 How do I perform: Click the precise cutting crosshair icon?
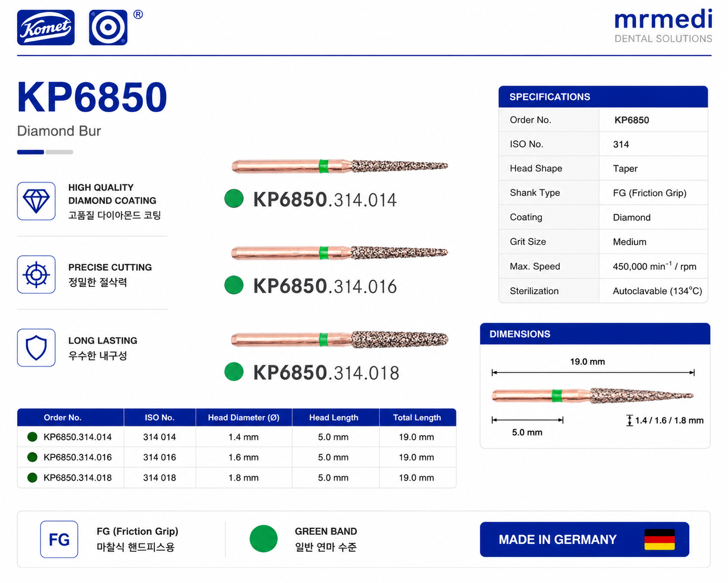pyautogui.click(x=36, y=274)
